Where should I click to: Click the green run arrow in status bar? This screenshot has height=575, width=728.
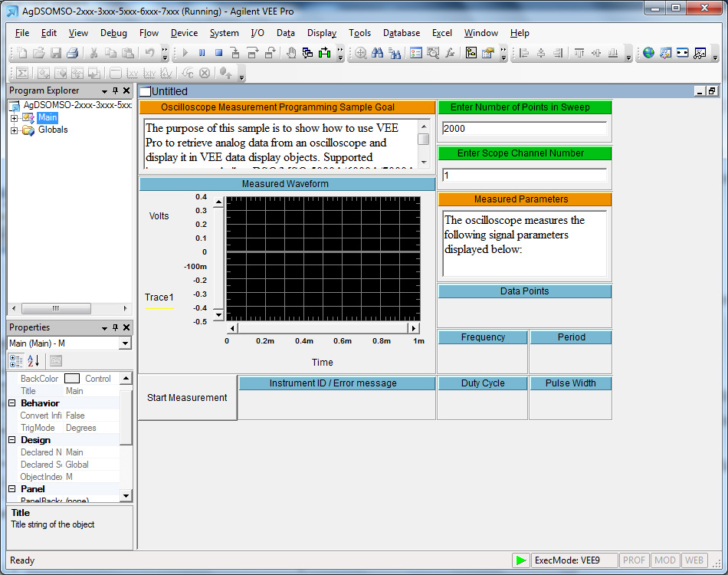(521, 560)
